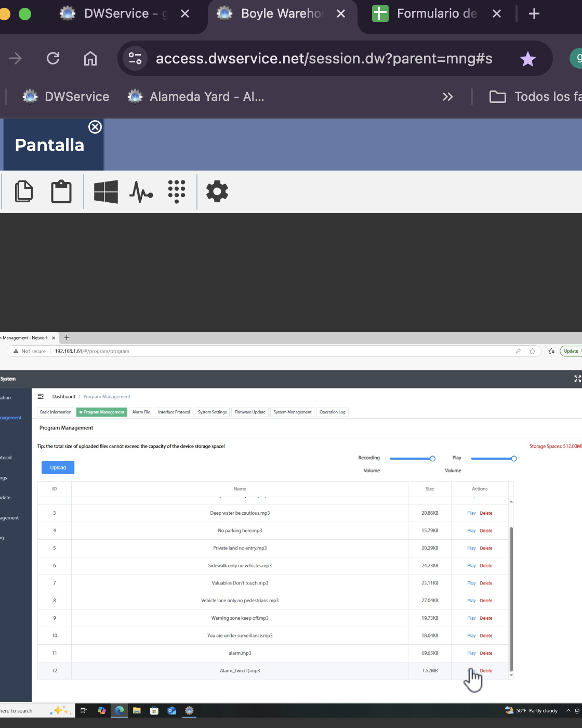Viewport: 582px width, 728px height.
Task: Go forward with the browser arrow
Action: [16, 58]
